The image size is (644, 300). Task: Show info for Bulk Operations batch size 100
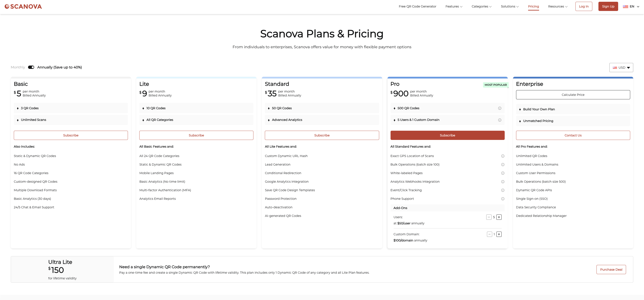(x=502, y=164)
